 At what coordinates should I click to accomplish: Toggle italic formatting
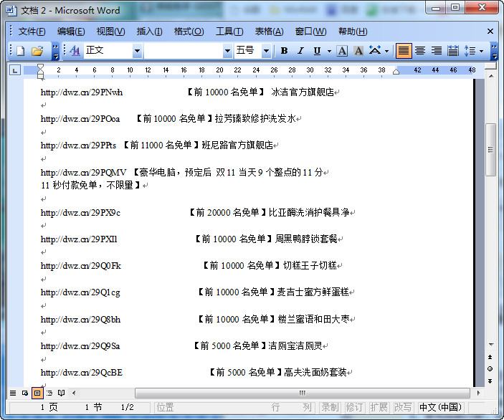(x=300, y=51)
